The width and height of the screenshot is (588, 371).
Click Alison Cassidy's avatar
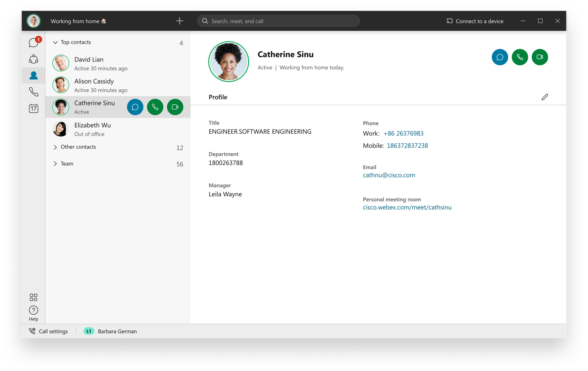tap(61, 85)
